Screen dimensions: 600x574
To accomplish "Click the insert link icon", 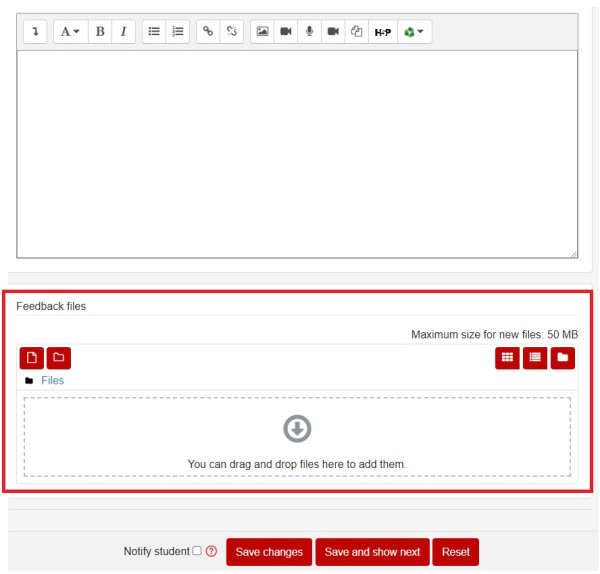I will [208, 32].
